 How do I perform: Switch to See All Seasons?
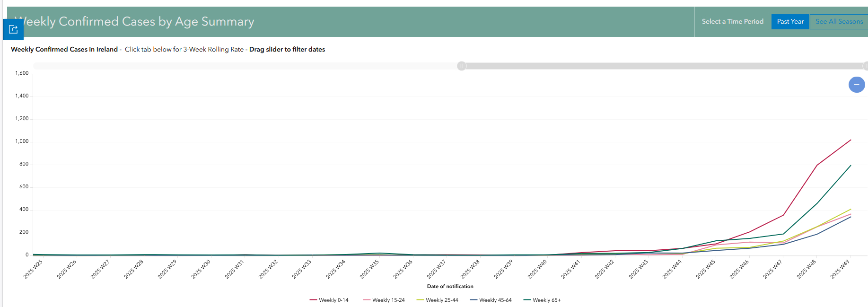click(x=839, y=22)
